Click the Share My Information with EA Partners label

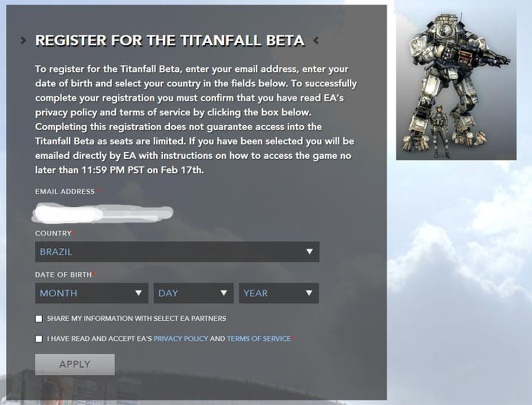point(136,319)
